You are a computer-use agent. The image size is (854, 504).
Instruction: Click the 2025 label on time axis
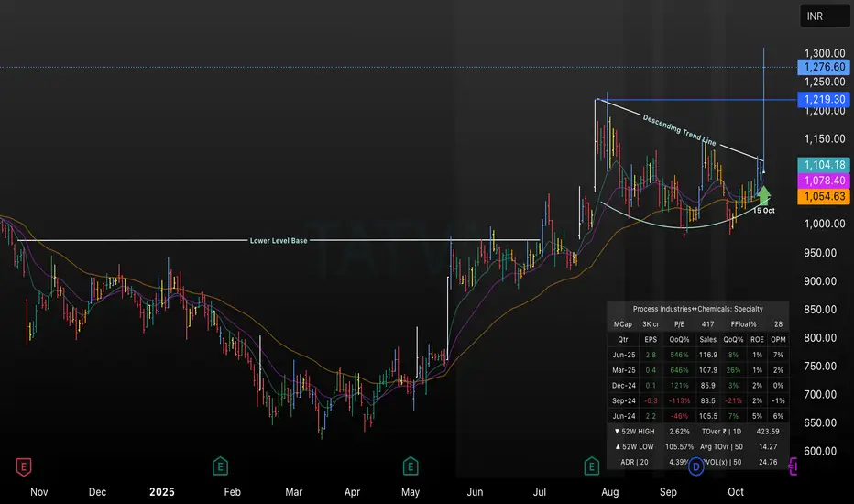coord(161,492)
